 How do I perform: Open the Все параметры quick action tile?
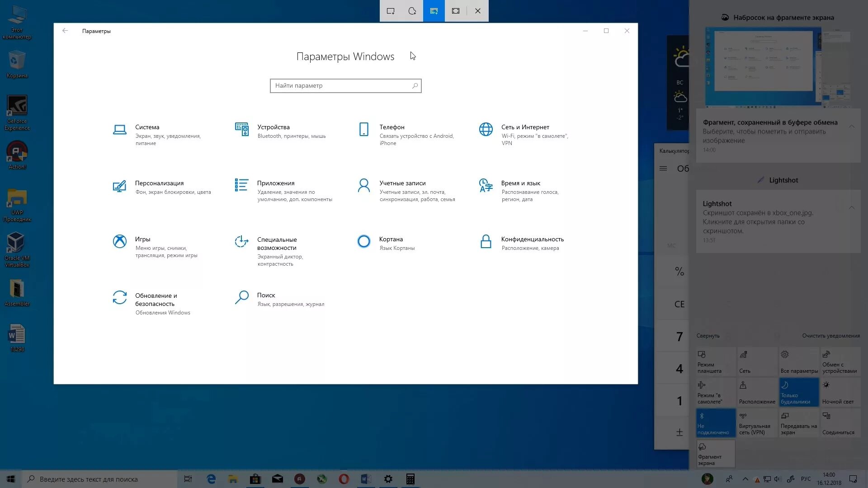pyautogui.click(x=798, y=361)
